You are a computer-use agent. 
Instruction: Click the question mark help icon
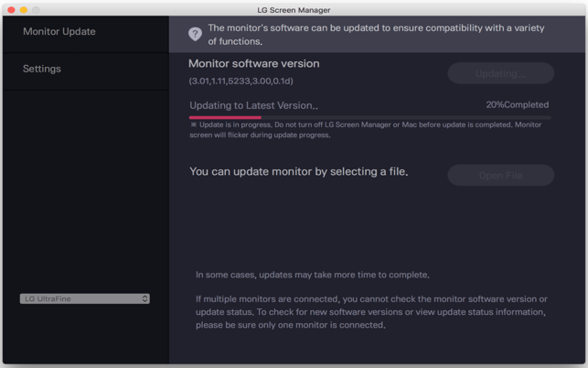click(x=195, y=34)
